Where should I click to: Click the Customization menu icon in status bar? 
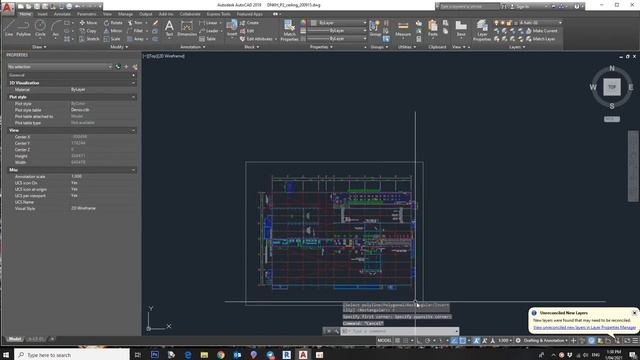pos(635,340)
